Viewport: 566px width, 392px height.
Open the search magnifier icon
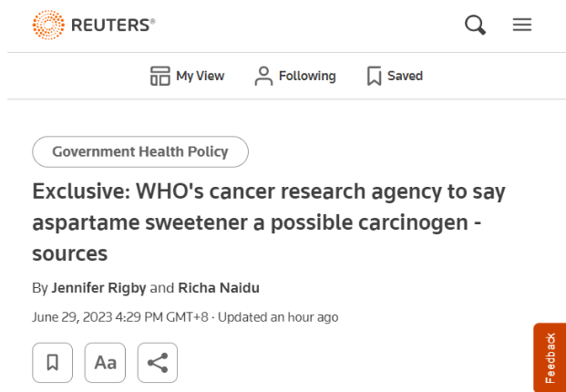[475, 26]
